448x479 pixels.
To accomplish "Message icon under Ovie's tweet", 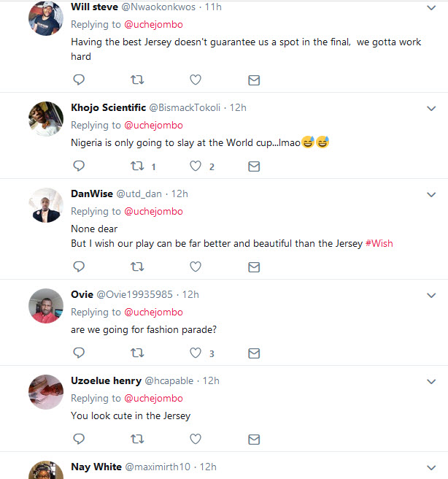I will coord(254,353).
